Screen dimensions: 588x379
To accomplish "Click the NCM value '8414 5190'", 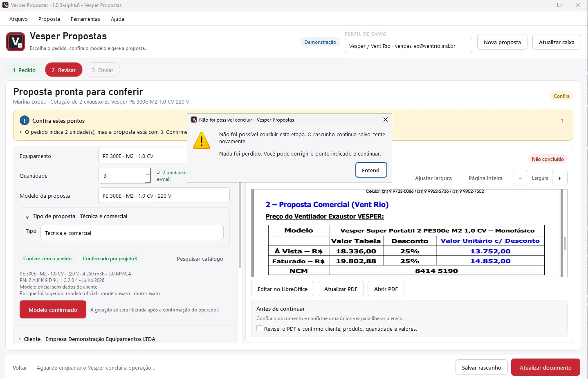I will [436, 271].
